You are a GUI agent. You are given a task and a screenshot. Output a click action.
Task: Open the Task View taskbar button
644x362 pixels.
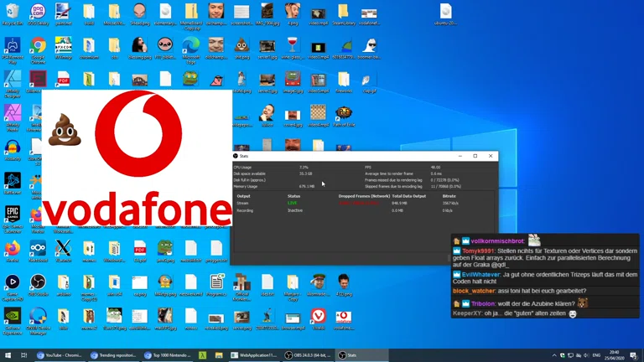(x=24, y=355)
